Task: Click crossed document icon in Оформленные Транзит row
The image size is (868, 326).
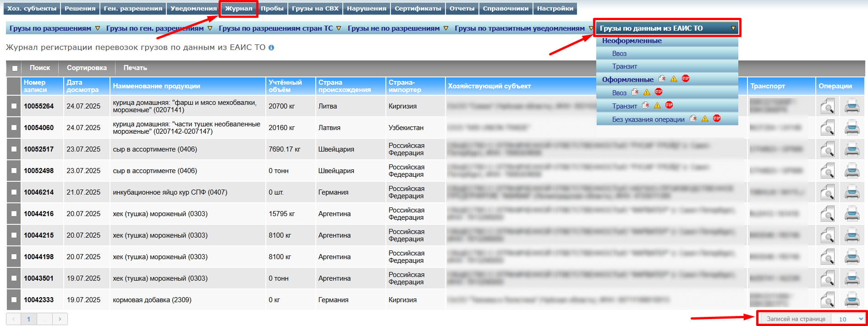Action: tap(645, 105)
